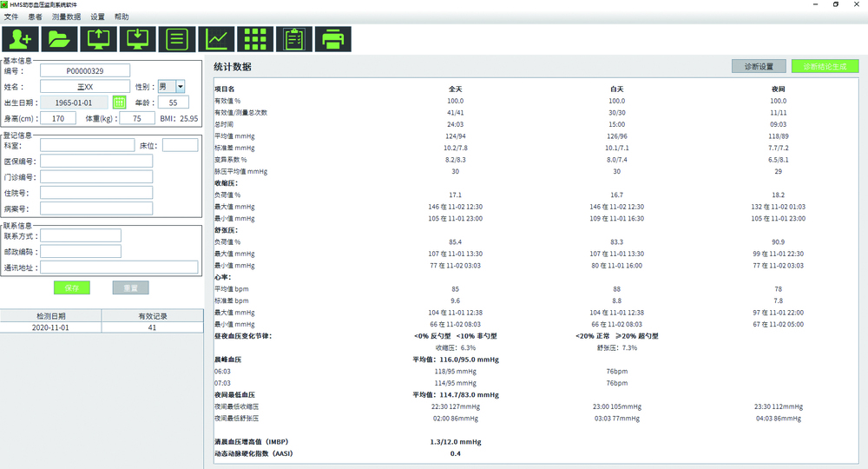
Task: Open the data list view icon
Action: tap(176, 39)
